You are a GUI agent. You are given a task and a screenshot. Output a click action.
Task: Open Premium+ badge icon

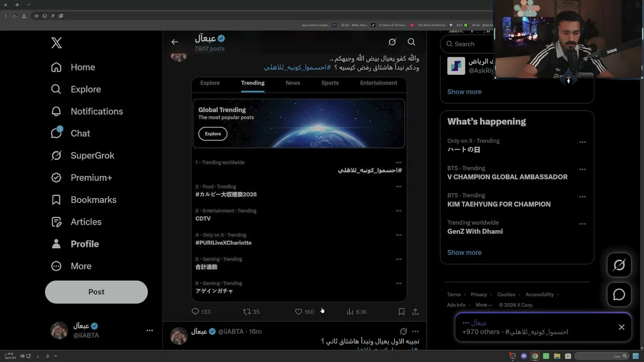[x=56, y=178]
